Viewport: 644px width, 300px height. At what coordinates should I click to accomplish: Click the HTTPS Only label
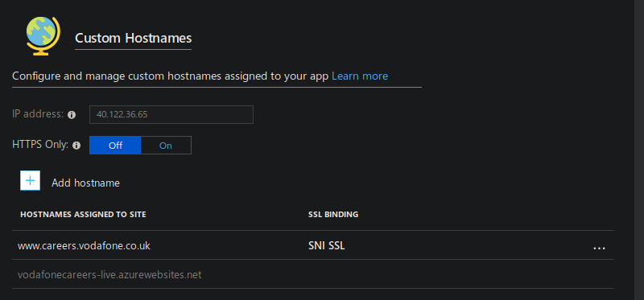[40, 145]
